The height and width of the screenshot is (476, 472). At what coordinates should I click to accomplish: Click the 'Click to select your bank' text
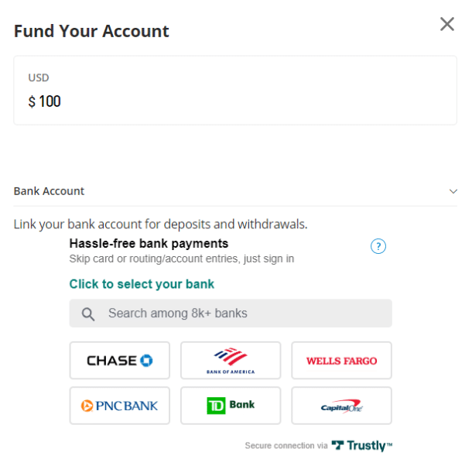pos(142,284)
